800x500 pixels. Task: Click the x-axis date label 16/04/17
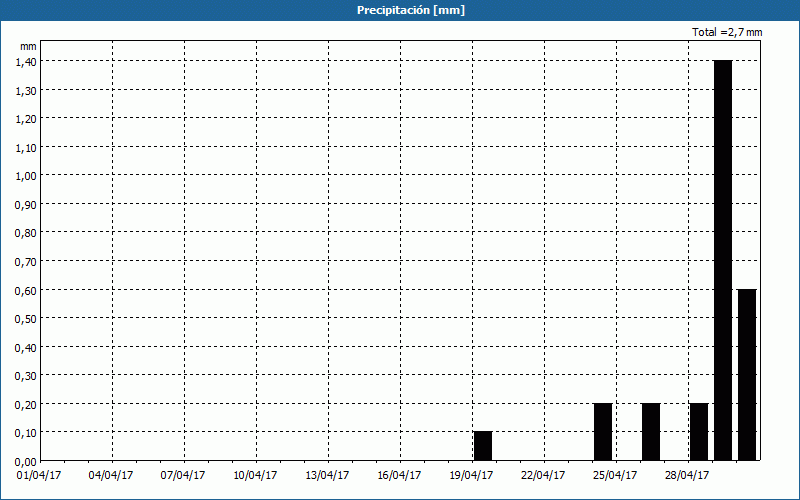tap(399, 476)
